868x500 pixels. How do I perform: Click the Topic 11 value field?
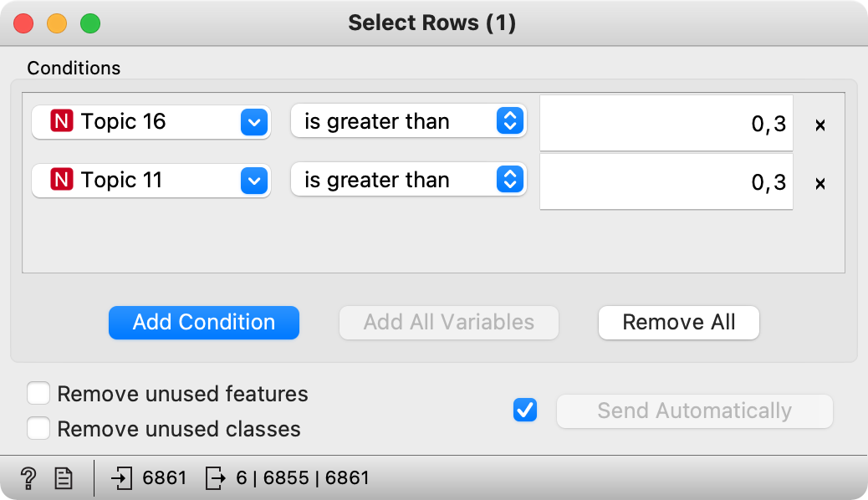coord(666,182)
